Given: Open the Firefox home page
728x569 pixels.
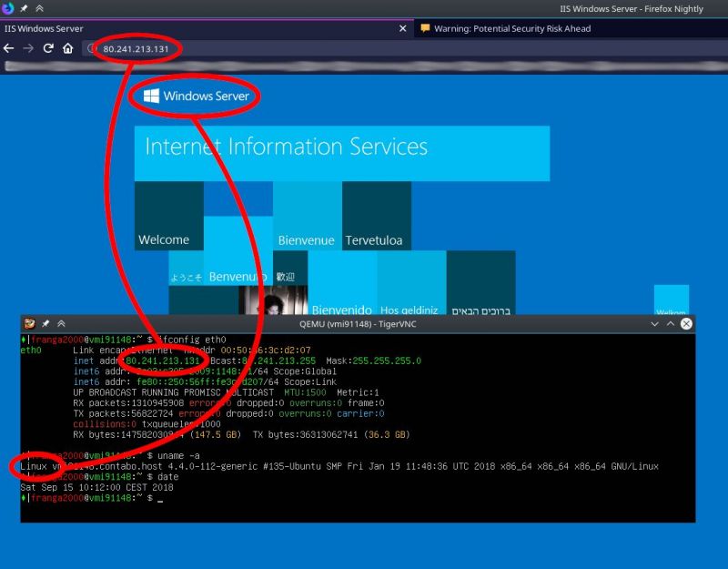Looking at the screenshot, I should [67, 48].
